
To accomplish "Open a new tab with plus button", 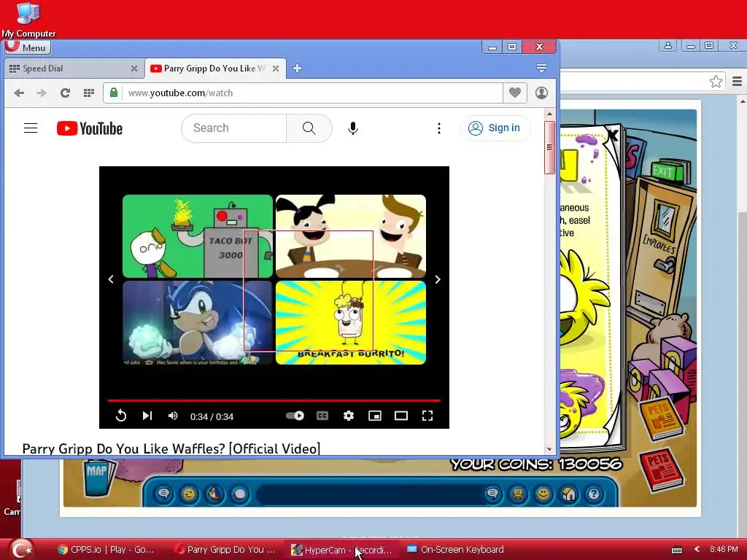I will tap(297, 69).
